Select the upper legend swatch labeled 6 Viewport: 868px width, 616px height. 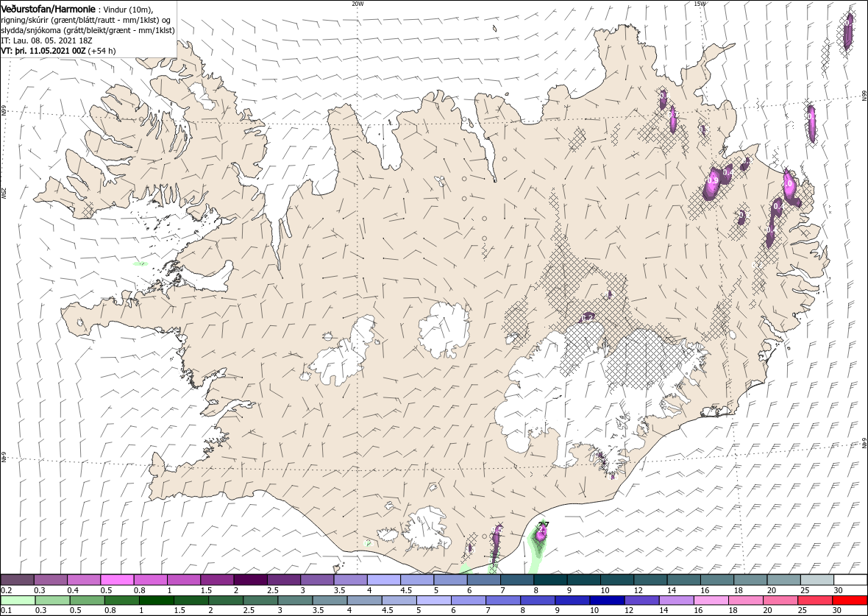tap(484, 579)
